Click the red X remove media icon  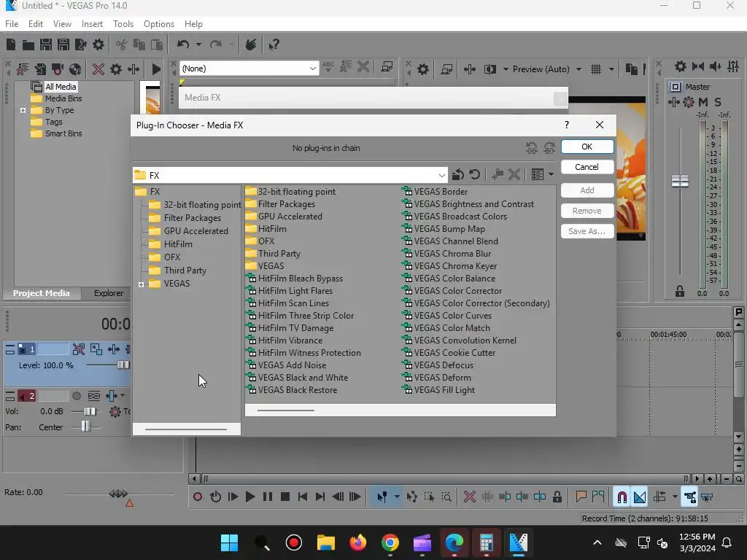(x=98, y=69)
